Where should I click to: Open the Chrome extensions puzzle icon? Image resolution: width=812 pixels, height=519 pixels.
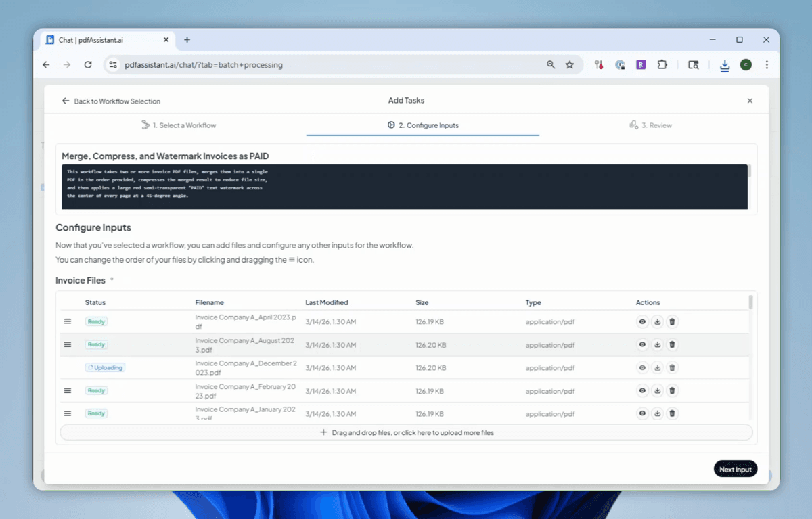pyautogui.click(x=662, y=65)
